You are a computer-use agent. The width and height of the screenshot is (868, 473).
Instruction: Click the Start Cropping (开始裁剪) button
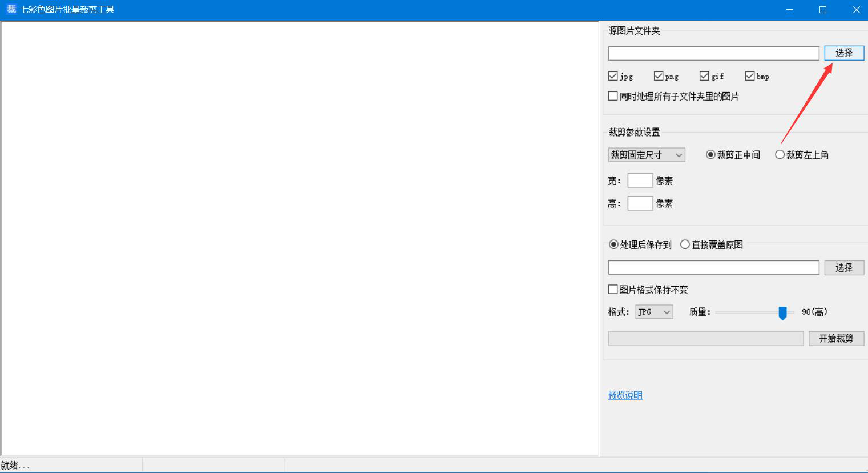pos(836,339)
